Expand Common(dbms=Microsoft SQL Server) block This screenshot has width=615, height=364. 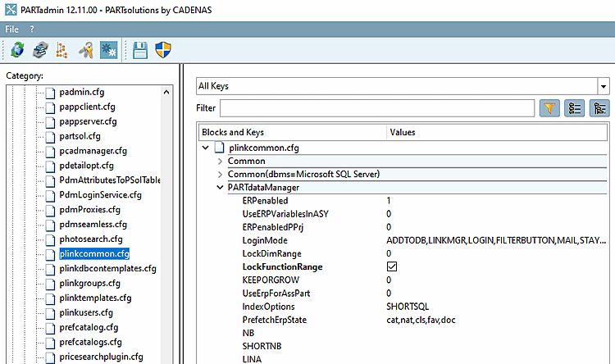point(221,175)
